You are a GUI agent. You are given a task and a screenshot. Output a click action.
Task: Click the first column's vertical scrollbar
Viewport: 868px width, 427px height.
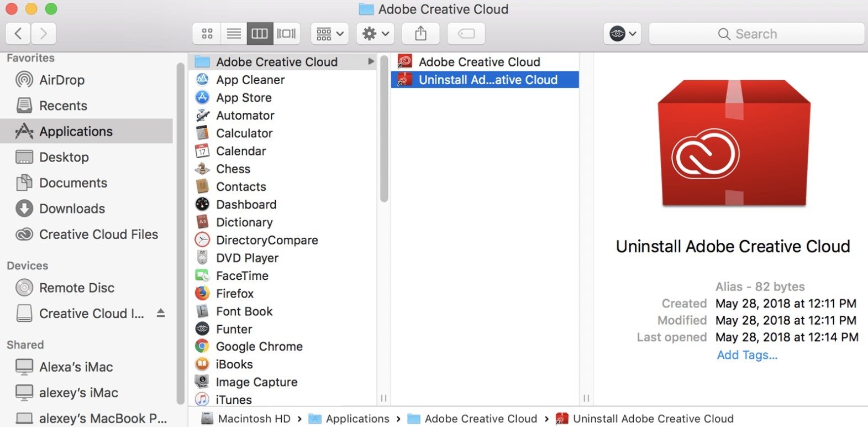click(x=384, y=130)
